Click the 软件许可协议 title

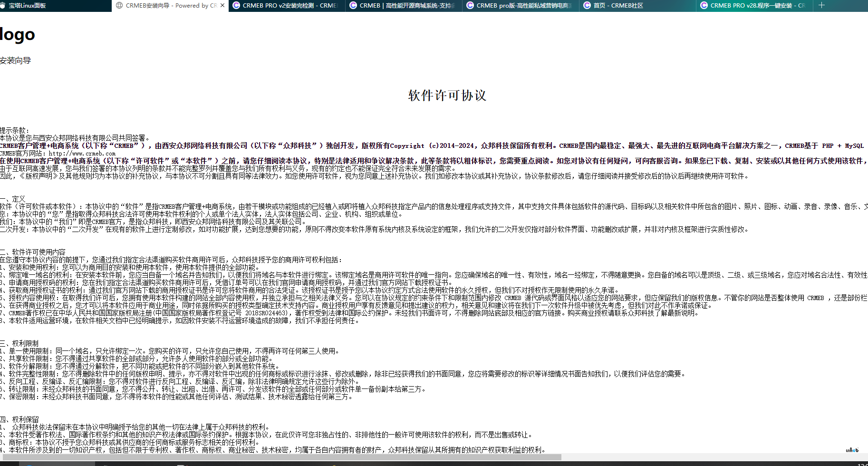coord(447,96)
